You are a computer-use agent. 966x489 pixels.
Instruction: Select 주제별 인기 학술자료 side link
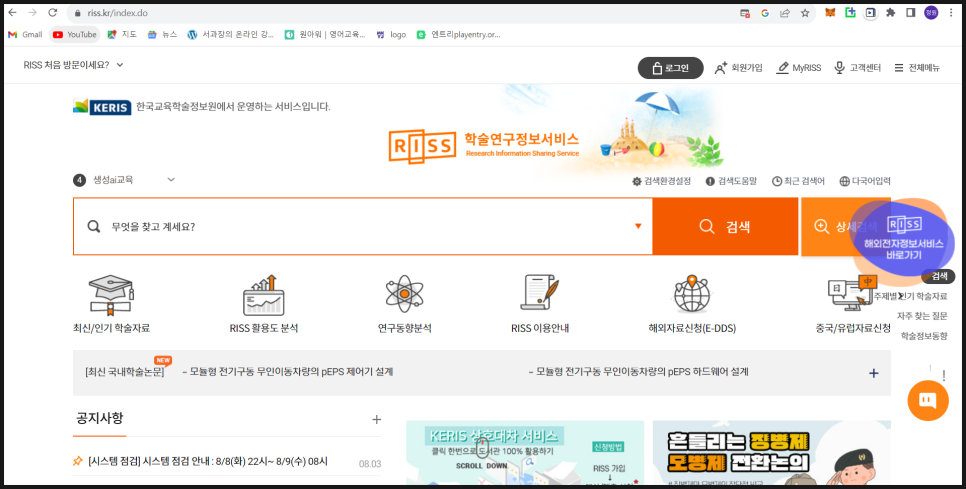(911, 296)
